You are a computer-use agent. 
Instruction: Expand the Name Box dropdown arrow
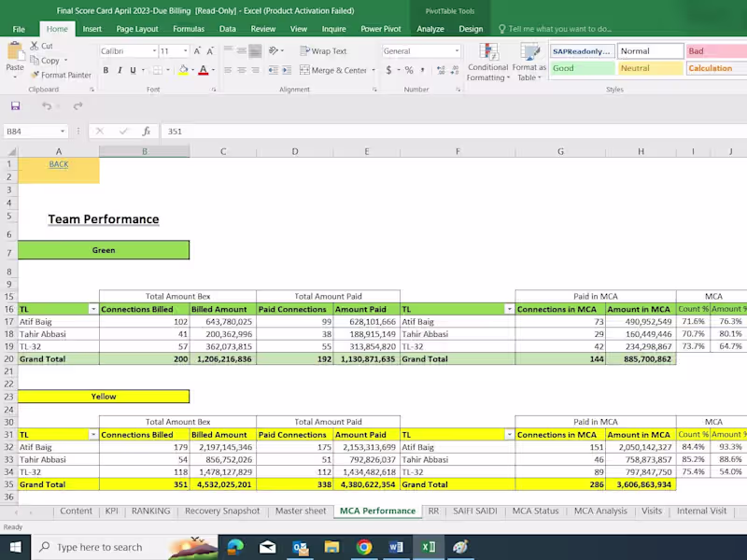pos(63,132)
